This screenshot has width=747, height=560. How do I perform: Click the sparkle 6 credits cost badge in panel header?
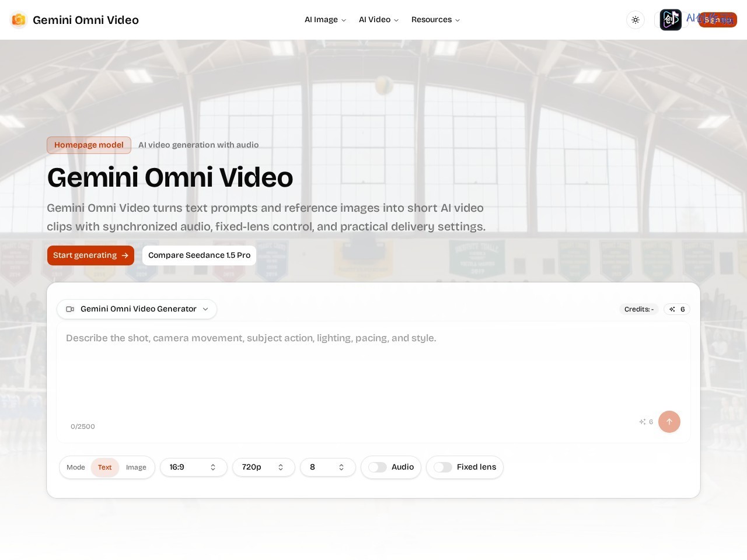click(677, 309)
